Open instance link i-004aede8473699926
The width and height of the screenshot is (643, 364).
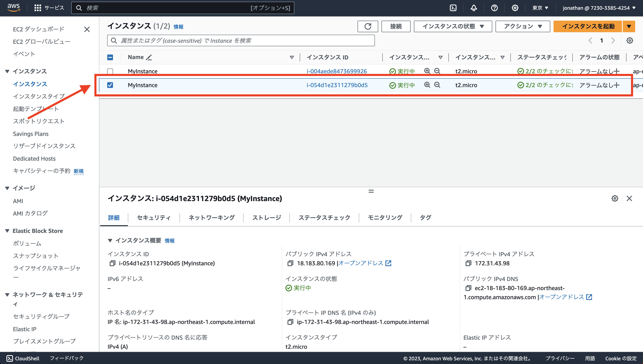click(336, 71)
